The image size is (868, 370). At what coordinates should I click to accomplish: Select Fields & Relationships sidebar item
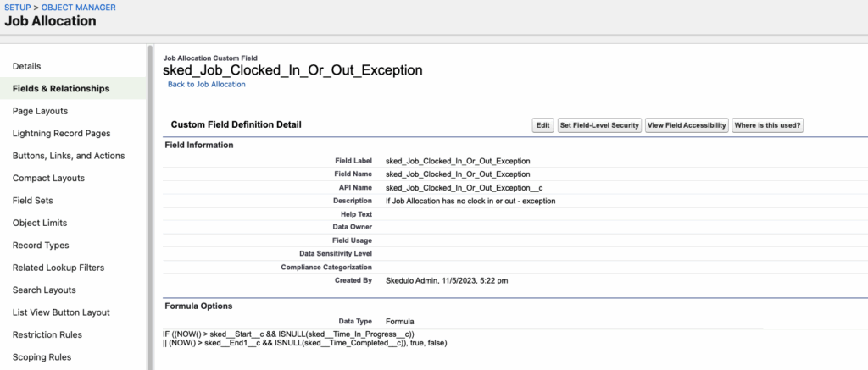pos(61,88)
